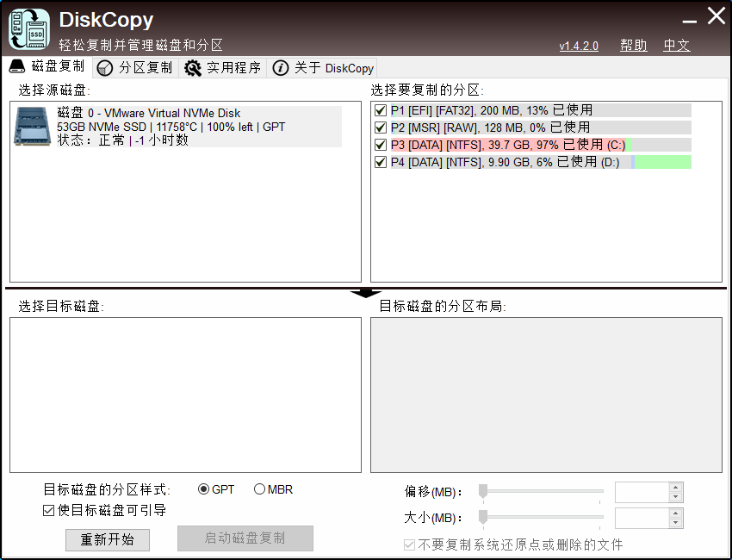Click the v1.4.2.0 version link
Screen dimensions: 732x560
[579, 47]
